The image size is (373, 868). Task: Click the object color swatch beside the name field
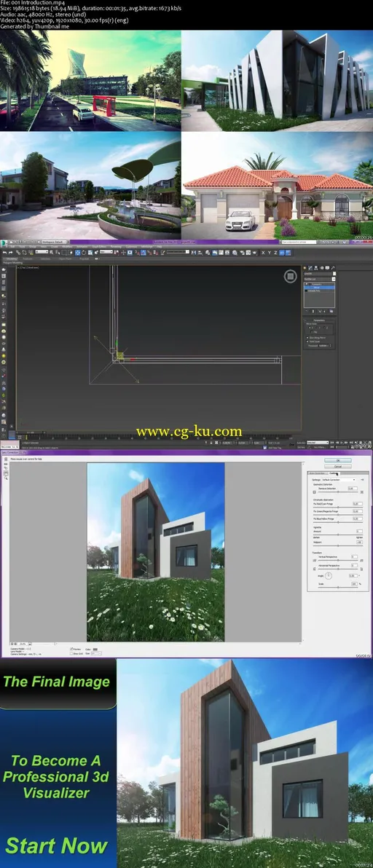[334, 274]
